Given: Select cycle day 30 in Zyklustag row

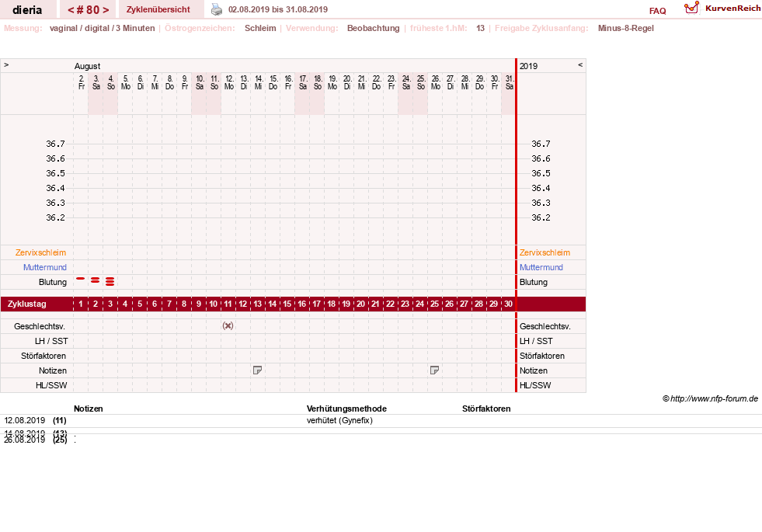Looking at the screenshot, I should click(x=508, y=304).
